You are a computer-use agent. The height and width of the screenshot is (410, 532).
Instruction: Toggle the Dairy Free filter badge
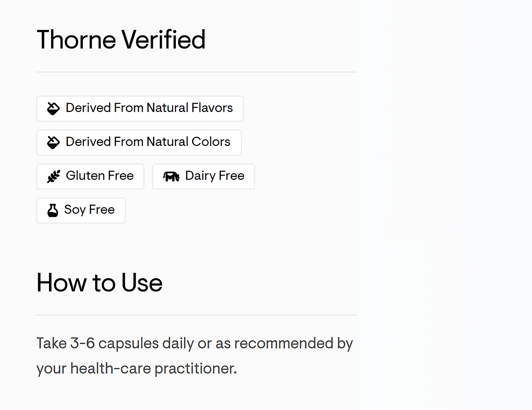click(x=203, y=176)
